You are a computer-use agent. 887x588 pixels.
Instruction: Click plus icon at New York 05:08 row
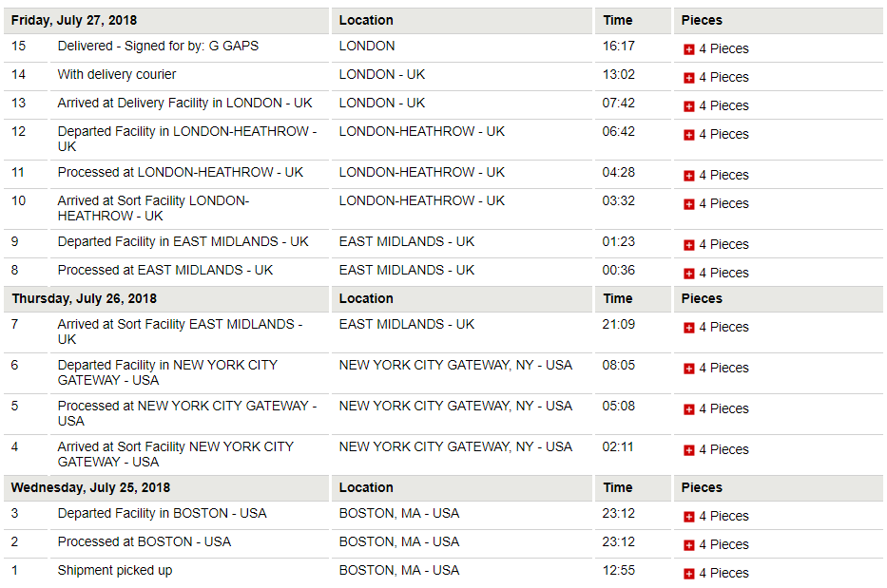pyautogui.click(x=688, y=409)
